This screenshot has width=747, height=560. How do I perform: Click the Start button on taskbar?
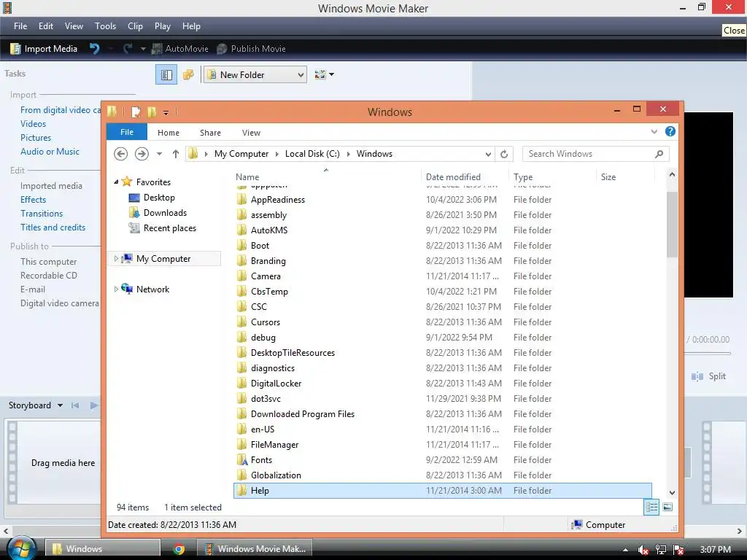click(x=21, y=549)
